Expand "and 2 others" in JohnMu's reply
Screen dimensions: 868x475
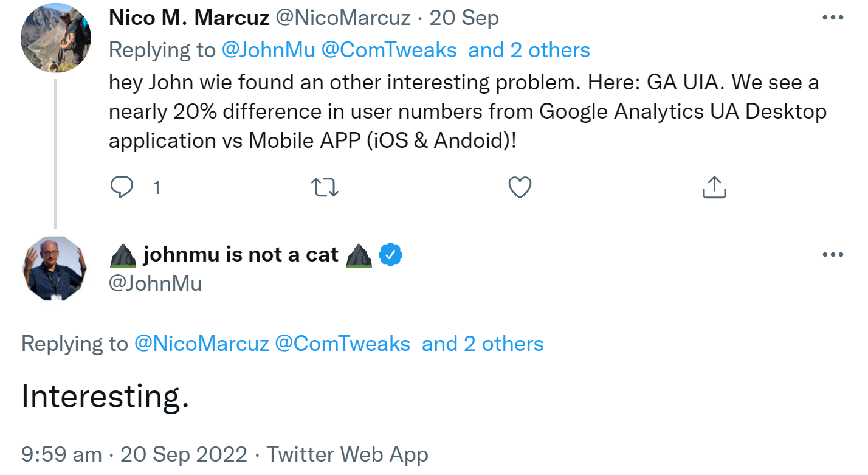(483, 344)
